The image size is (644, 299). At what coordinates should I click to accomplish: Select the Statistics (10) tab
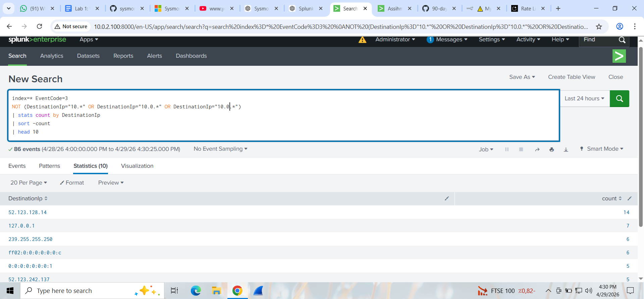[x=91, y=166]
